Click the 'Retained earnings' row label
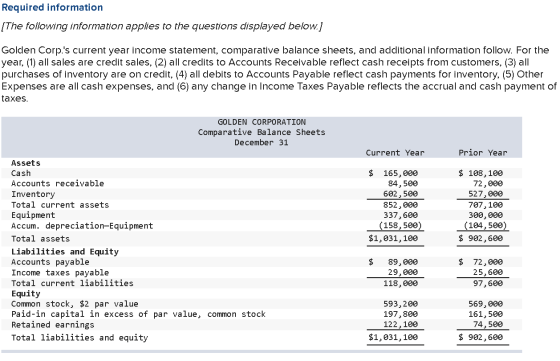Screen dimensions: 560x361 (52, 325)
